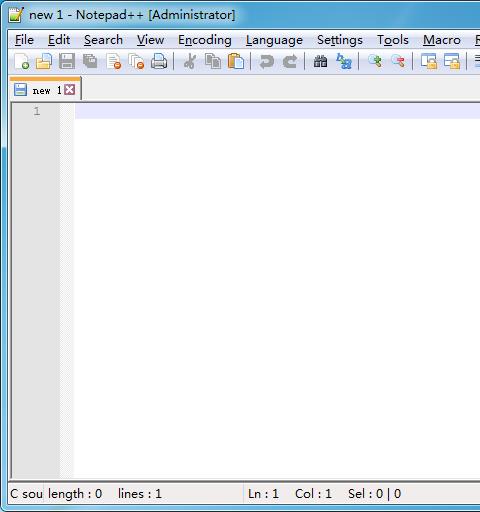The image size is (480, 512).
Task: Click the New file toolbar icon
Action: point(22,61)
